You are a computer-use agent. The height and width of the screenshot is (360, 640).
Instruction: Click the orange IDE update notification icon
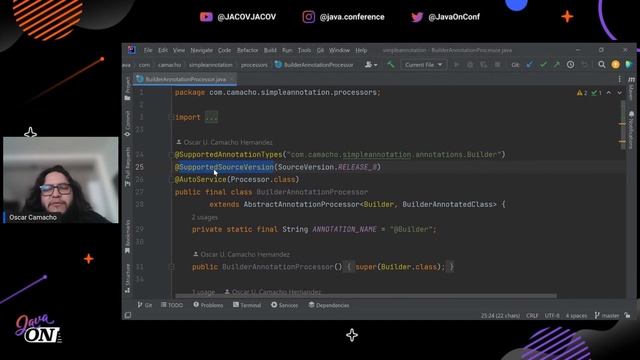coord(616,64)
